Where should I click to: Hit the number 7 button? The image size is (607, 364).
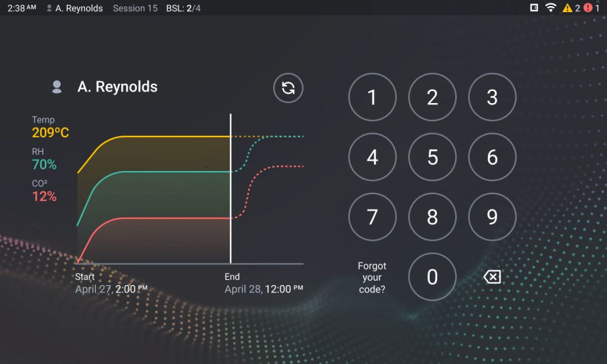[372, 217]
